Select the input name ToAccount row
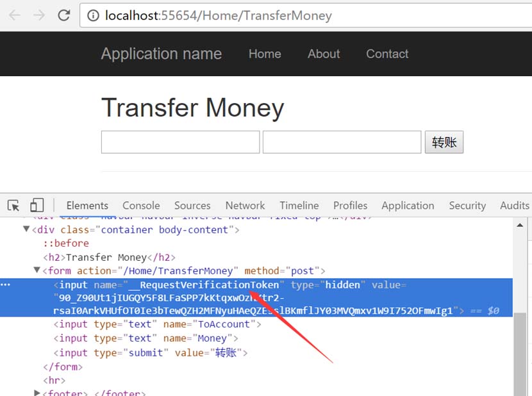The width and height of the screenshot is (532, 396). (157, 324)
